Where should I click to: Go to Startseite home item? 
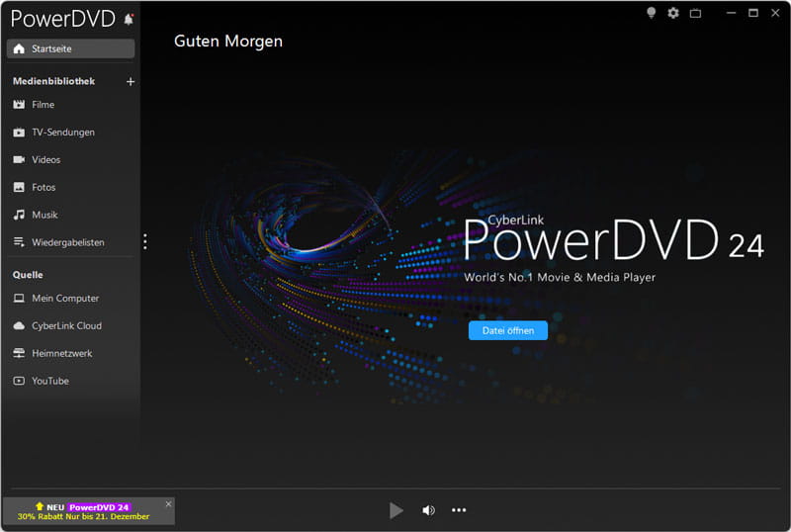click(x=70, y=48)
